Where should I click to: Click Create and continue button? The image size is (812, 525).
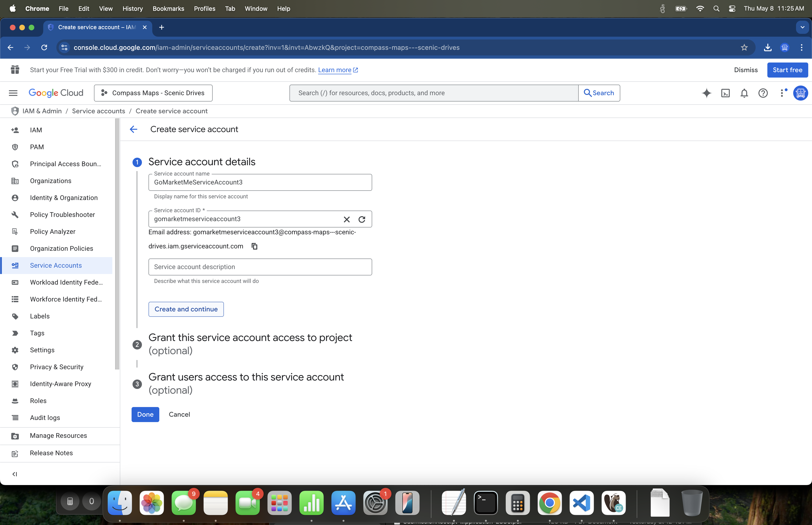(x=186, y=309)
